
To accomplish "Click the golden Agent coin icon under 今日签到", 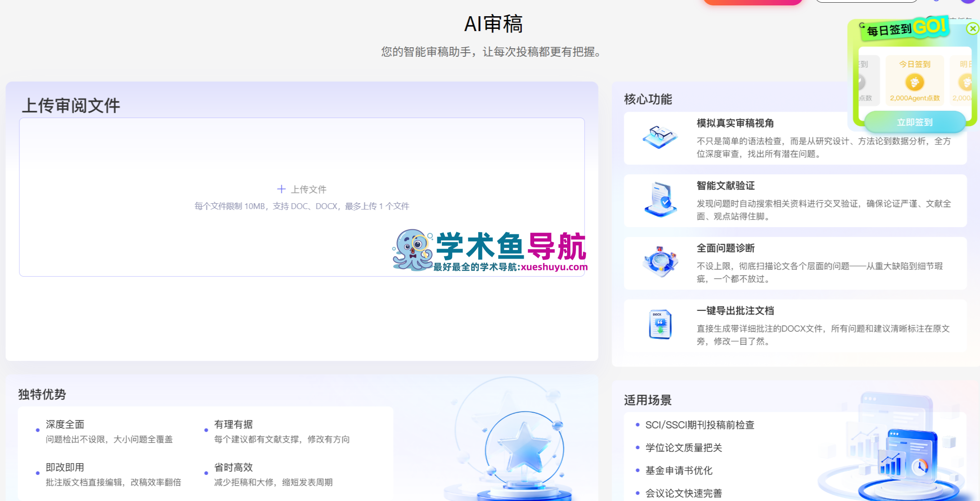I will point(914,82).
